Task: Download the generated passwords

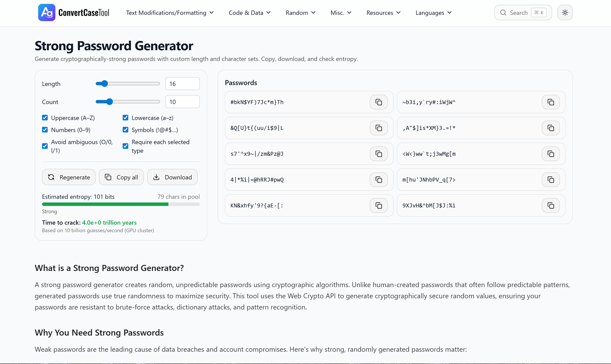Action: (172, 177)
